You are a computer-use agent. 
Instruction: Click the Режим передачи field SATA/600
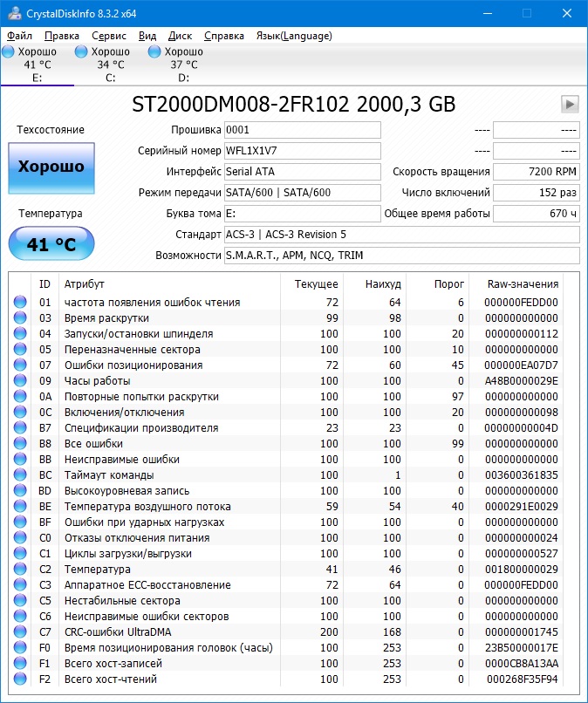click(x=303, y=193)
